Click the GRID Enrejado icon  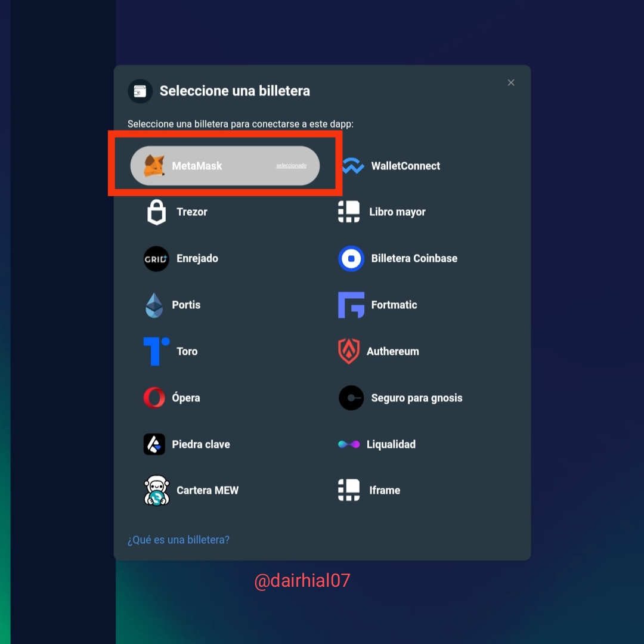(156, 259)
